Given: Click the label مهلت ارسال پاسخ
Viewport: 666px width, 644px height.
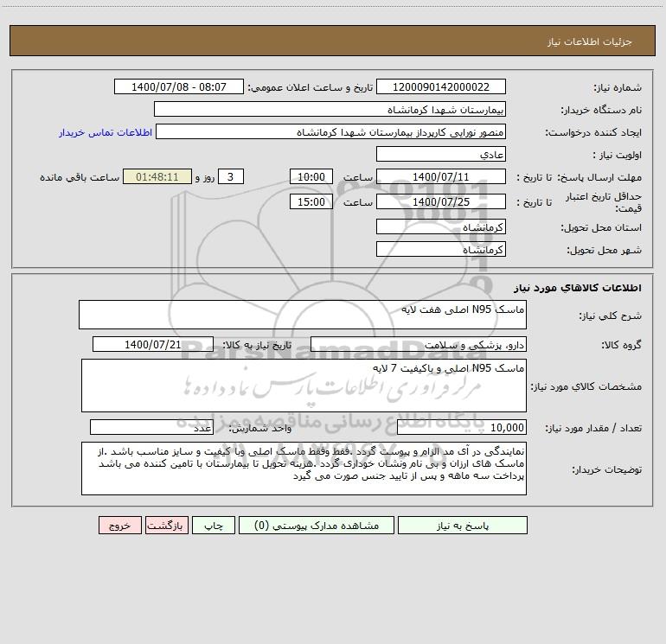Looking at the screenshot, I should (x=599, y=177).
